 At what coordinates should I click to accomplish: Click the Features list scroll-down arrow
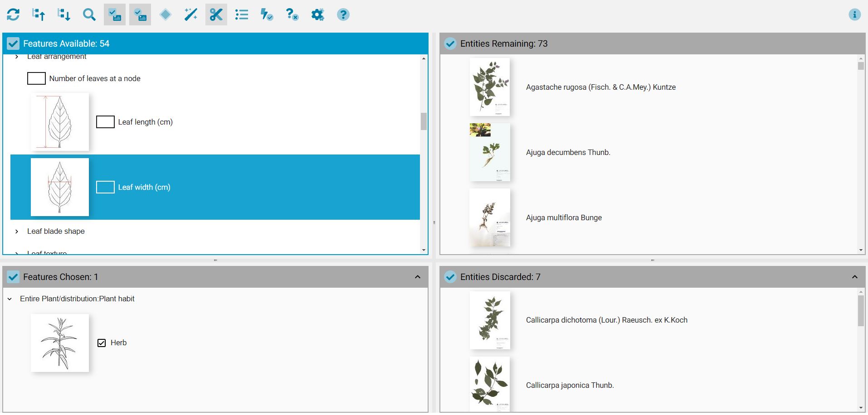click(424, 250)
